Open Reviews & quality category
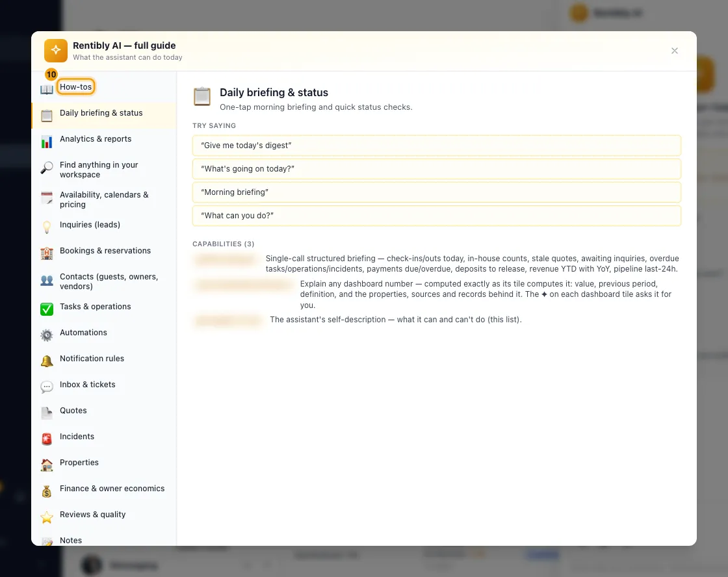 coord(104,517)
